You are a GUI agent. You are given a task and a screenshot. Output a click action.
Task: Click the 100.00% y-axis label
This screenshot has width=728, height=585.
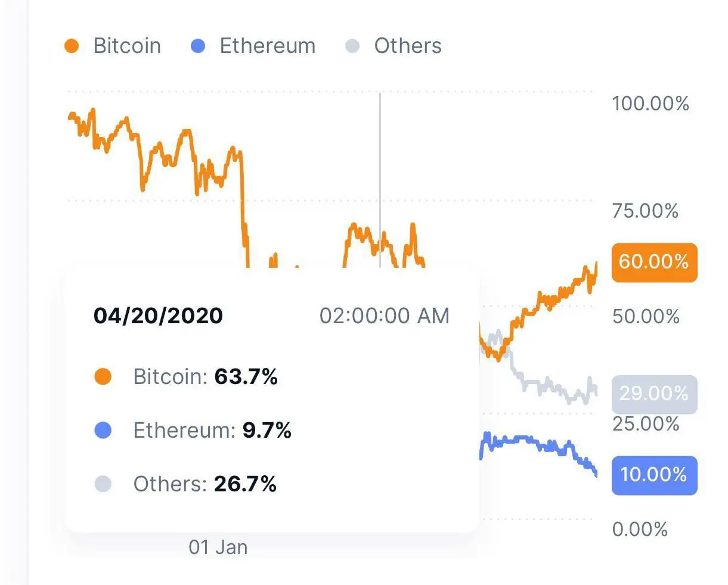(x=650, y=104)
